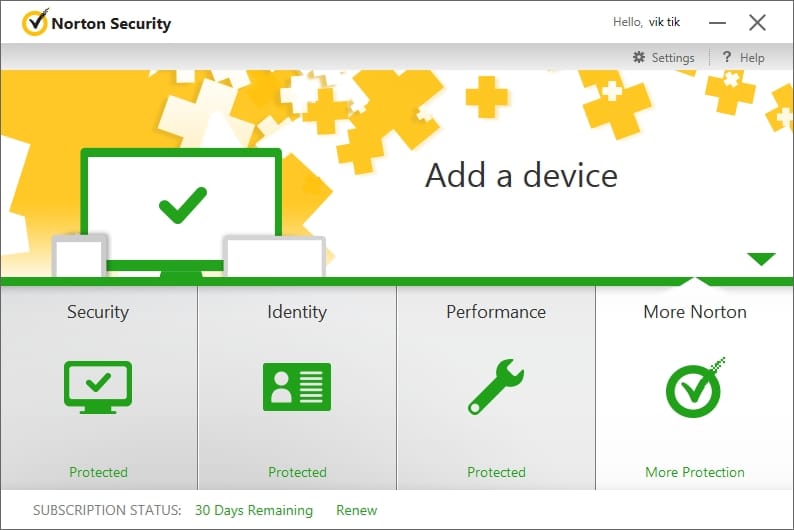Click the More Norton circled checkmark icon
Viewport: 794px width, 530px height.
pos(695,387)
